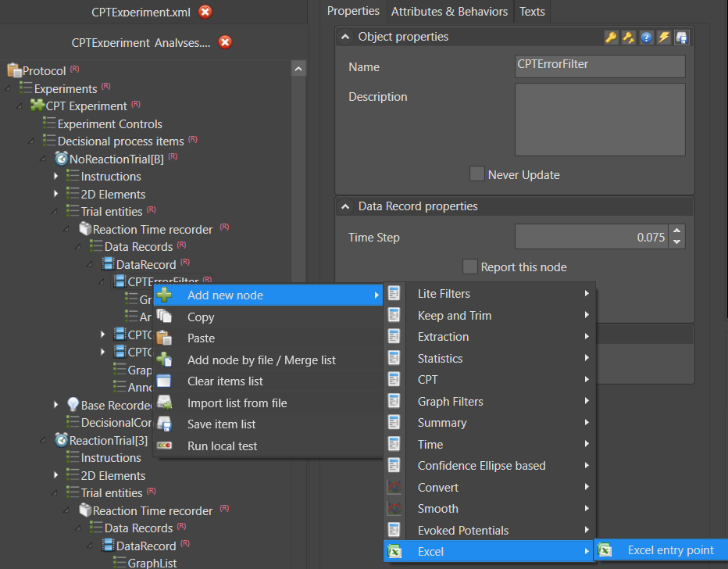Expand the Base Recorder tree node
Screen dimensions: 728x569
pyautogui.click(x=56, y=405)
